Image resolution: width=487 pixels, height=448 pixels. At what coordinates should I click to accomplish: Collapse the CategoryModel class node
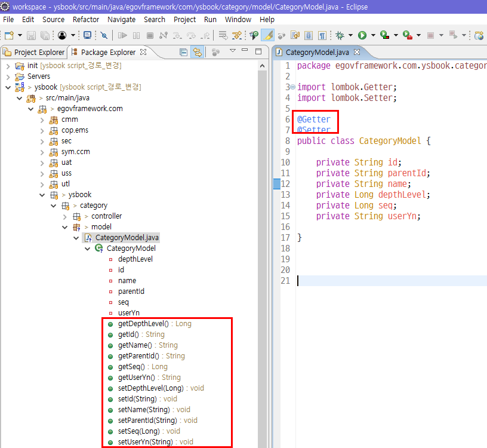(x=88, y=248)
